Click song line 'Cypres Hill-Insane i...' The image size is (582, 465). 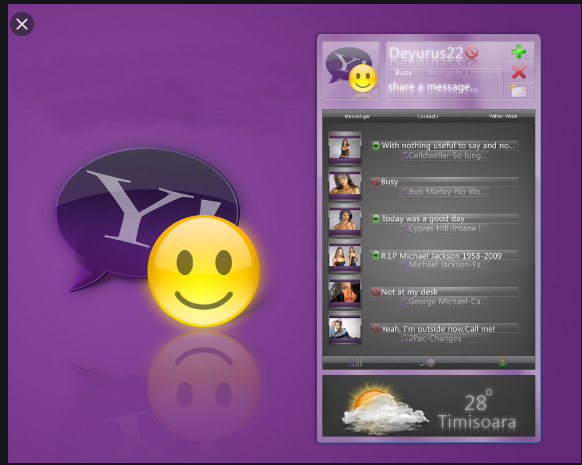point(447,229)
